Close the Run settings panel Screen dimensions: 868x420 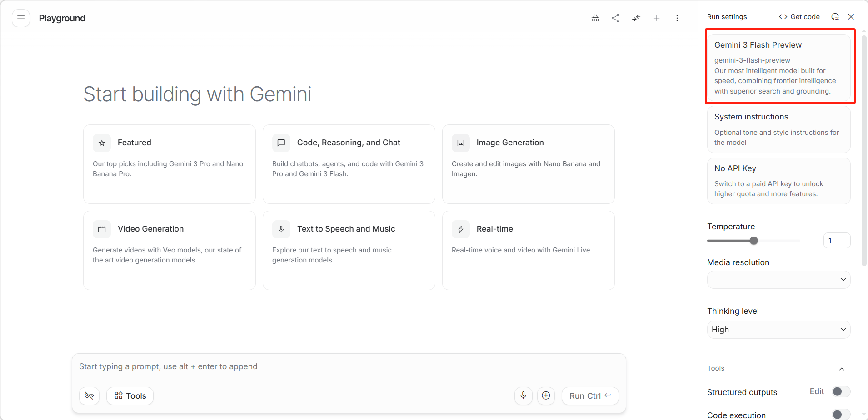click(851, 17)
